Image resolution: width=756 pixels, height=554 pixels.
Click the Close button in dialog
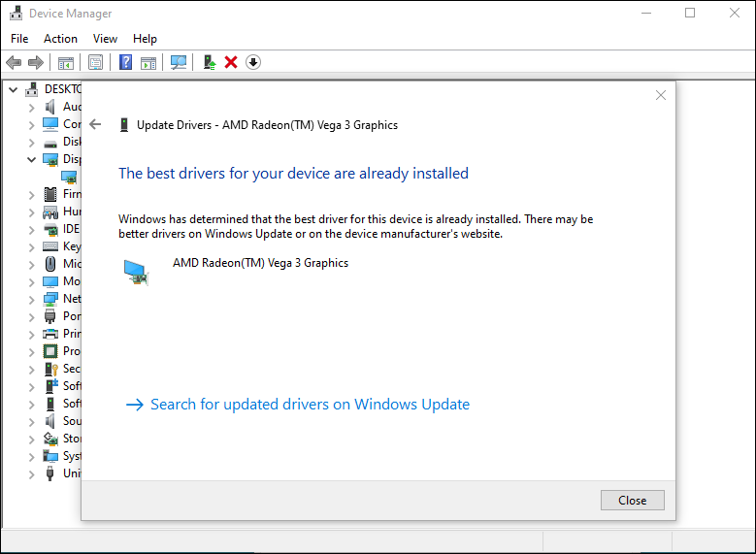click(x=632, y=501)
